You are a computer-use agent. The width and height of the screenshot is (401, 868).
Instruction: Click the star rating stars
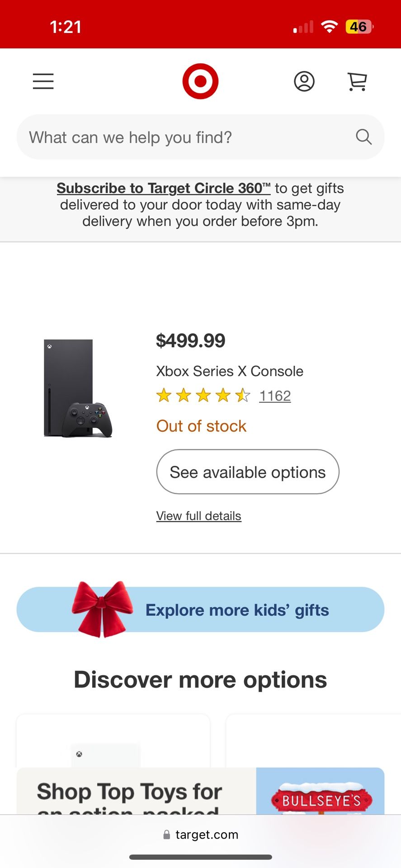pos(203,395)
